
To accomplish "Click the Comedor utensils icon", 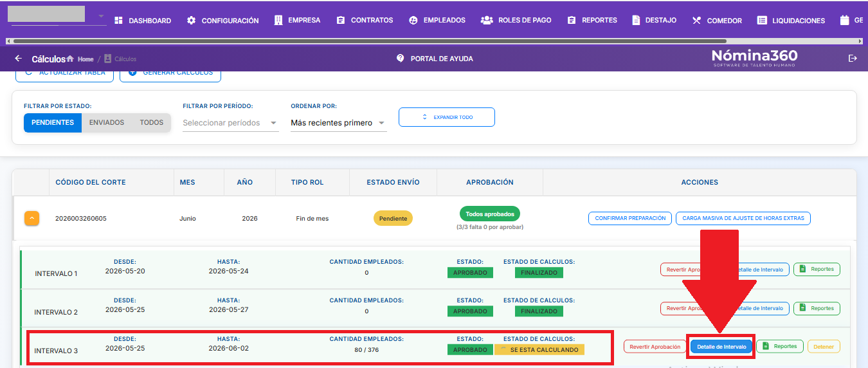I will [x=697, y=21].
